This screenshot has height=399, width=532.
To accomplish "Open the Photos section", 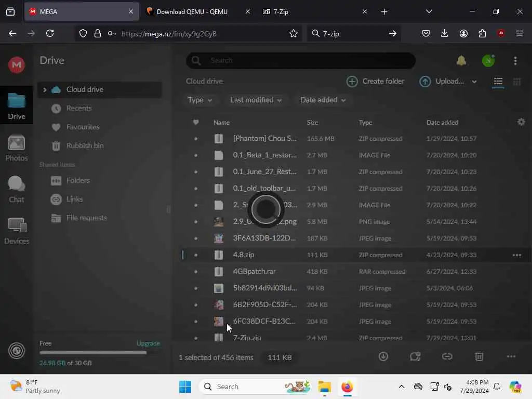I will pyautogui.click(x=16, y=148).
